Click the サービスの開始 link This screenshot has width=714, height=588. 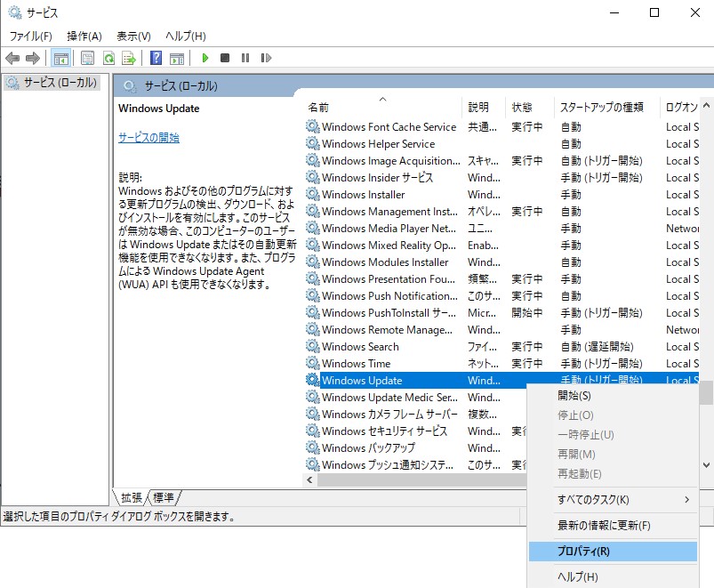point(148,138)
